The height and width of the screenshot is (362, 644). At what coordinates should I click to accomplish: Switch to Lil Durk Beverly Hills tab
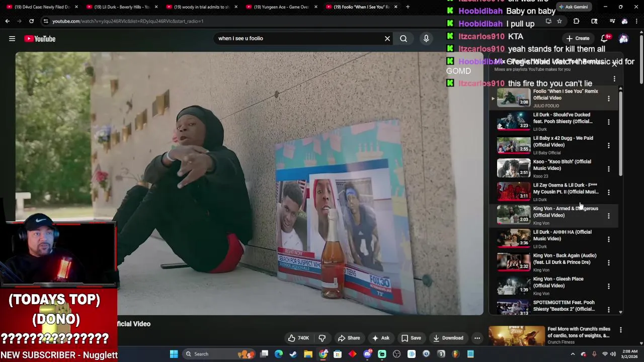click(122, 7)
